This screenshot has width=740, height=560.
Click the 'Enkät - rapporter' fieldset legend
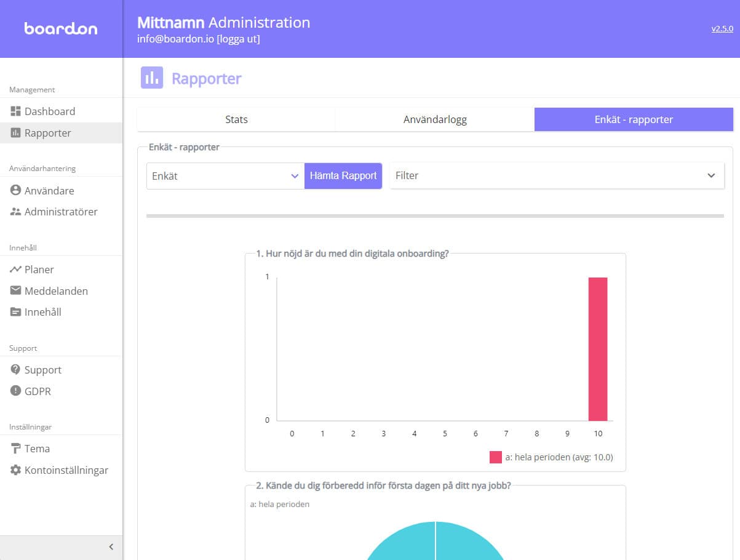coord(185,148)
